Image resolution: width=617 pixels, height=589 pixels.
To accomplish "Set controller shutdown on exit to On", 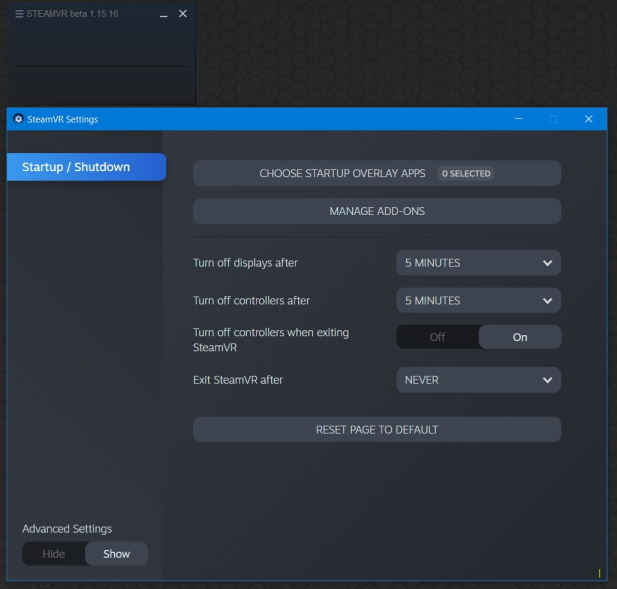I will [x=519, y=337].
